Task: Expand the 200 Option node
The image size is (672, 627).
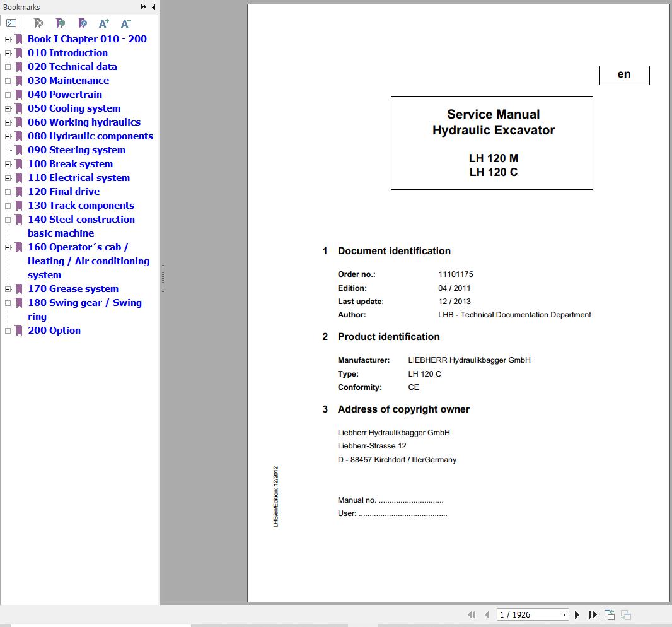Action: (8, 331)
